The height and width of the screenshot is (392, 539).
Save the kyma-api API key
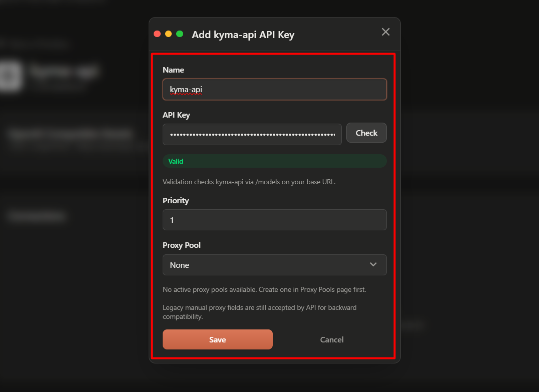tap(217, 339)
